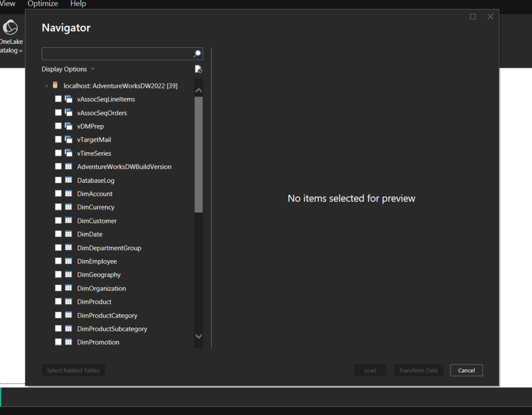Screen dimensions: 532x415
Task: Click the table icon next to DimGeography
Action: [69, 274]
